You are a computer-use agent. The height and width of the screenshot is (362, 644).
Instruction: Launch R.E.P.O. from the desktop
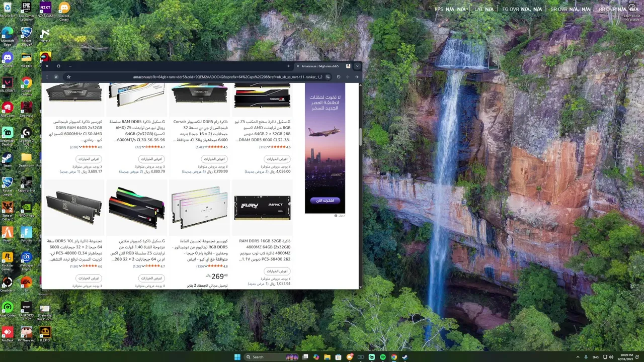pyautogui.click(x=45, y=334)
